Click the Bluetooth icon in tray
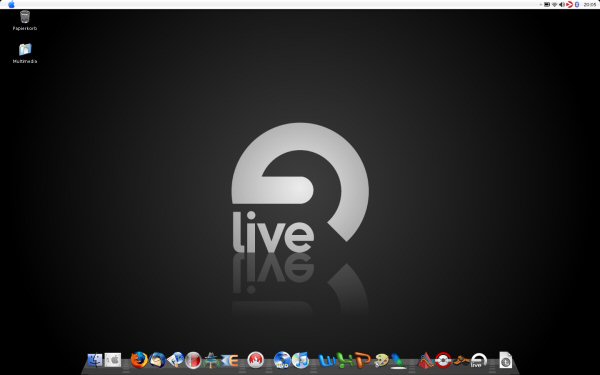The height and width of the screenshot is (375, 600). [577, 5]
